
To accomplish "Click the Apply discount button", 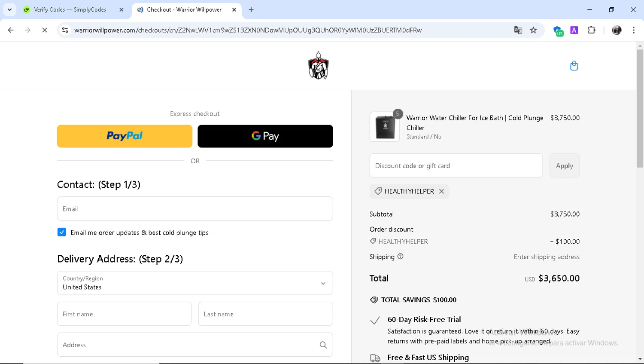I will click(x=565, y=165).
